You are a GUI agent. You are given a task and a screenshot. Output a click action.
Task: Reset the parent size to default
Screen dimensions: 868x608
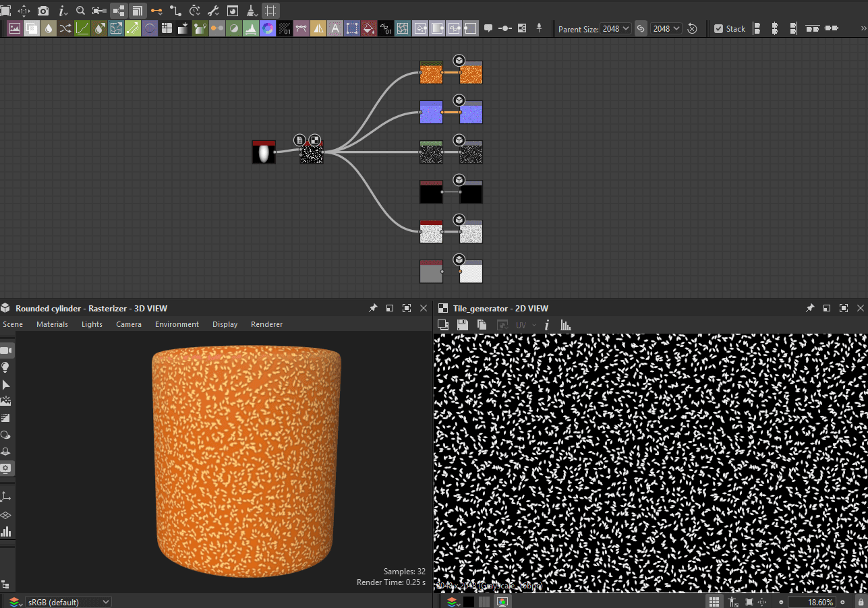coord(692,28)
